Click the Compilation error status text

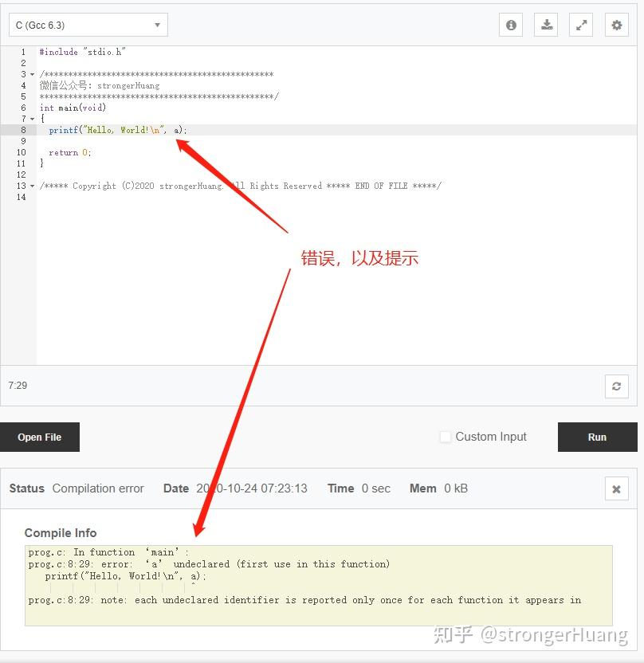[x=98, y=488]
